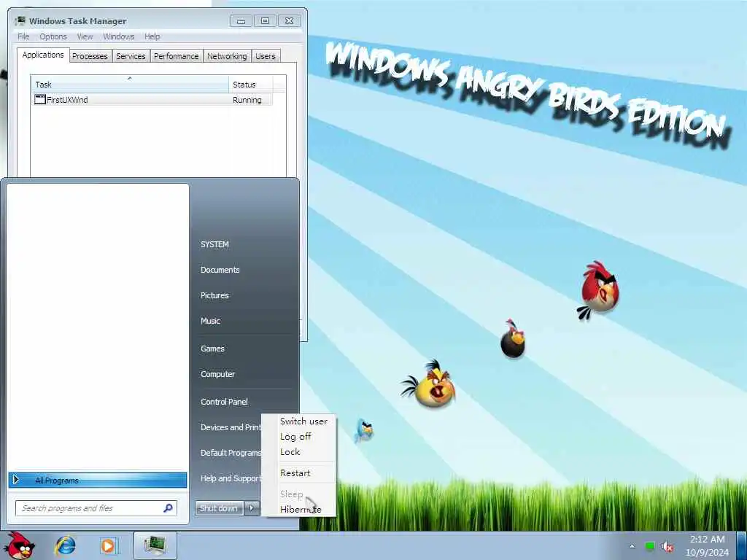Expand the Shut down options arrow
The image size is (747, 560).
[x=252, y=508]
